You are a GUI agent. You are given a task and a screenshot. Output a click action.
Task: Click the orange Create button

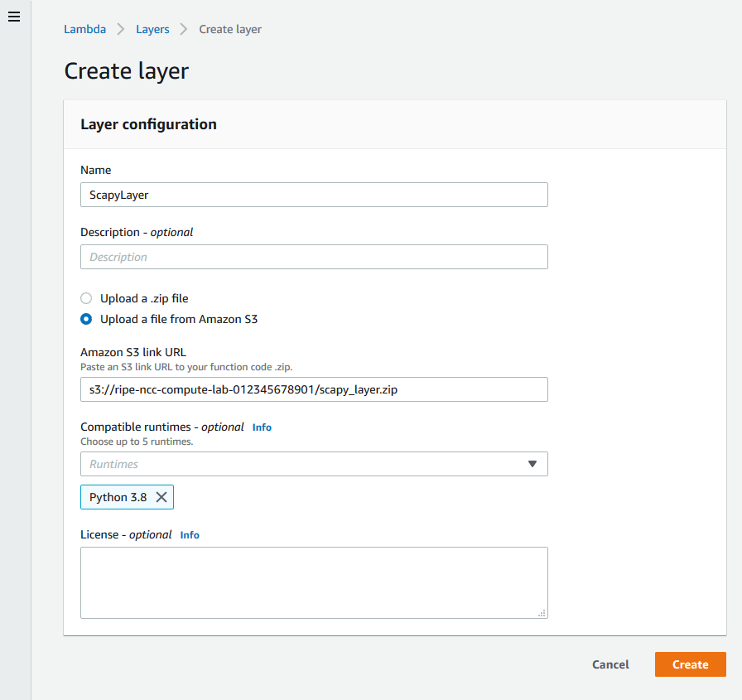click(691, 664)
